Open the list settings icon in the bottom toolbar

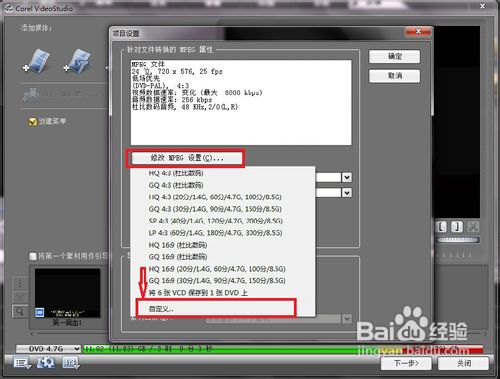[x=22, y=362]
